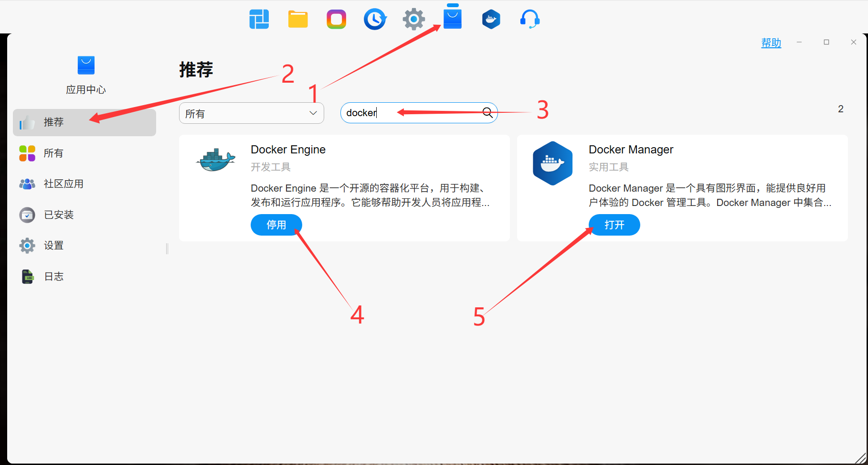Click into the docker search field
Image resolution: width=868 pixels, height=465 pixels.
tap(419, 113)
